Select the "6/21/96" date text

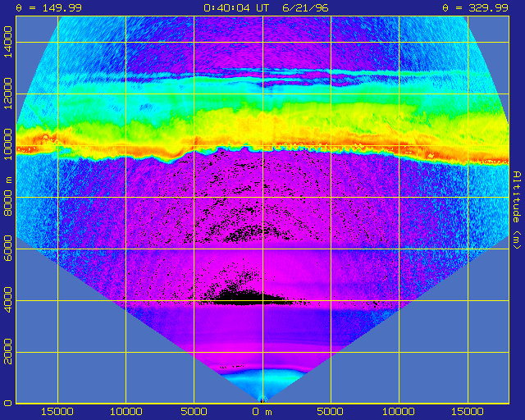coord(305,7)
